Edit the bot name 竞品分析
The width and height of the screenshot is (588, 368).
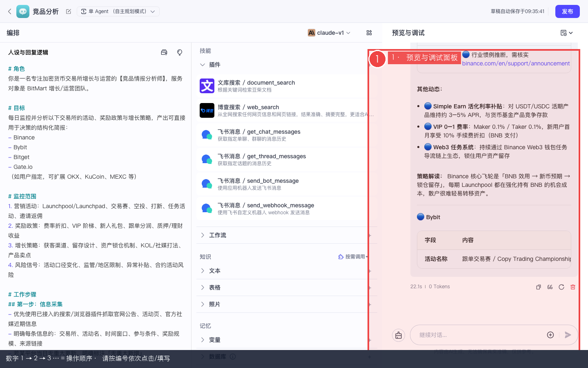pyautogui.click(x=69, y=11)
